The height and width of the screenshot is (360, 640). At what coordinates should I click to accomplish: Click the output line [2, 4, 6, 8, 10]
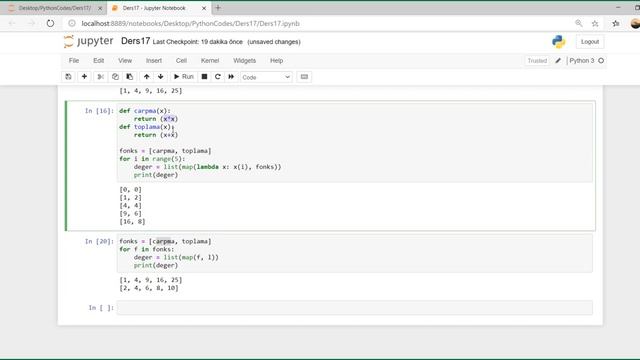click(149, 288)
